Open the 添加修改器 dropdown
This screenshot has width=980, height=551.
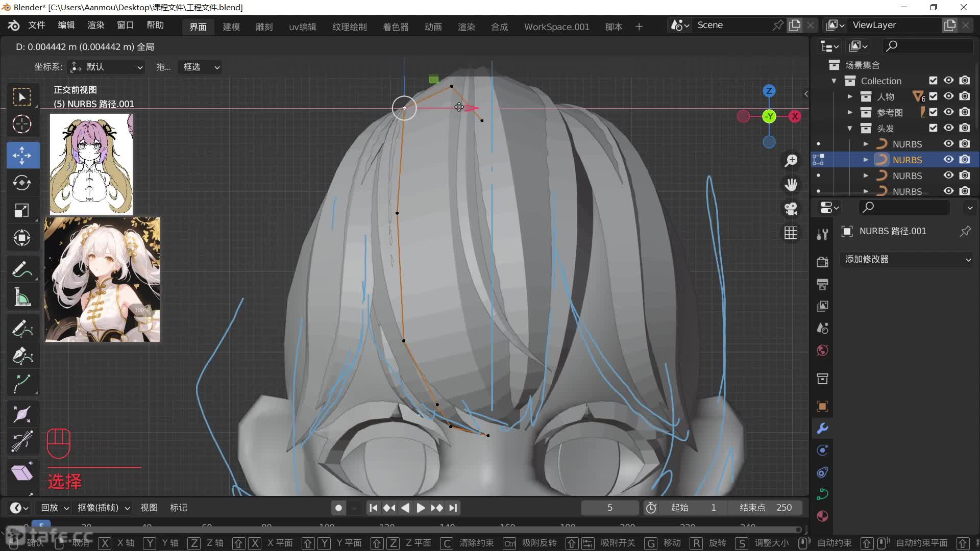point(906,259)
